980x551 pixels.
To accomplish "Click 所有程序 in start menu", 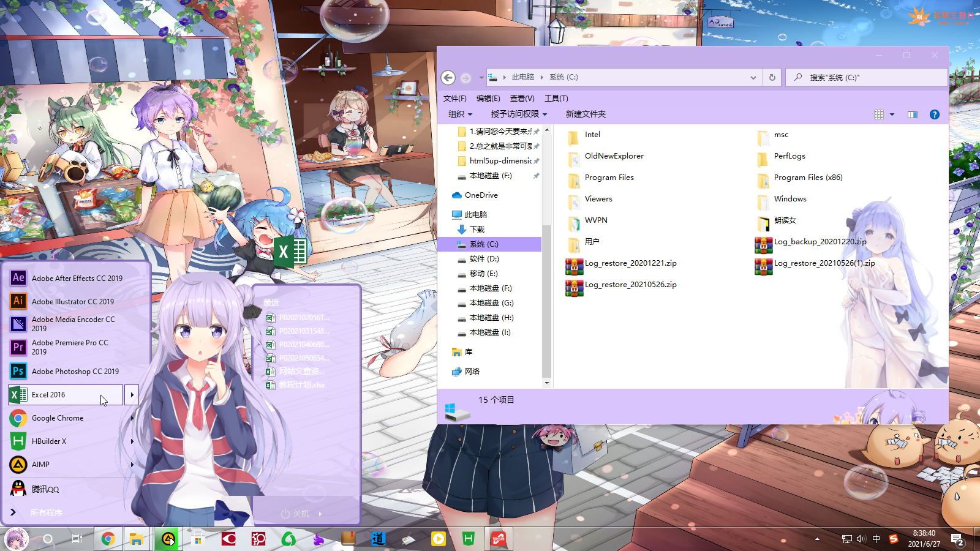I will 47,512.
